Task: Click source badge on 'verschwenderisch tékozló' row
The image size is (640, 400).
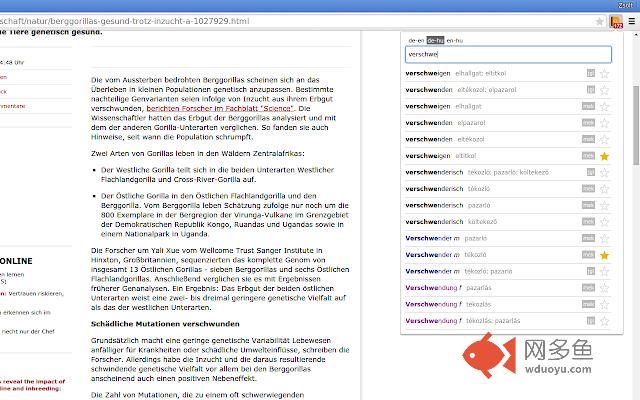Action: tap(588, 189)
